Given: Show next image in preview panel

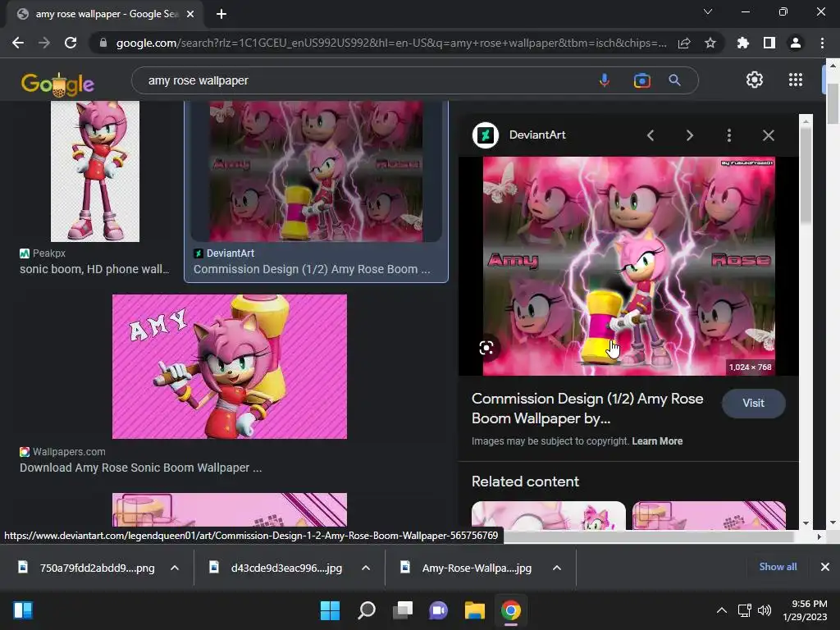Looking at the screenshot, I should pyautogui.click(x=689, y=135).
